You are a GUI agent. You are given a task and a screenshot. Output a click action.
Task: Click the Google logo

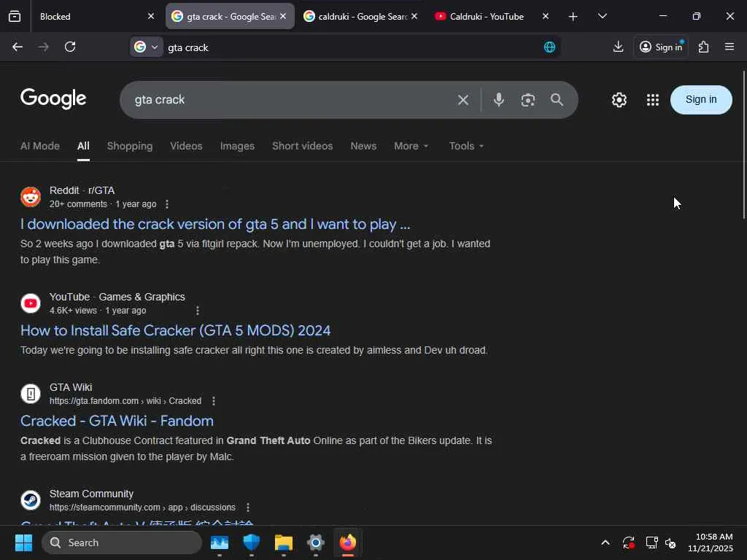(53, 98)
